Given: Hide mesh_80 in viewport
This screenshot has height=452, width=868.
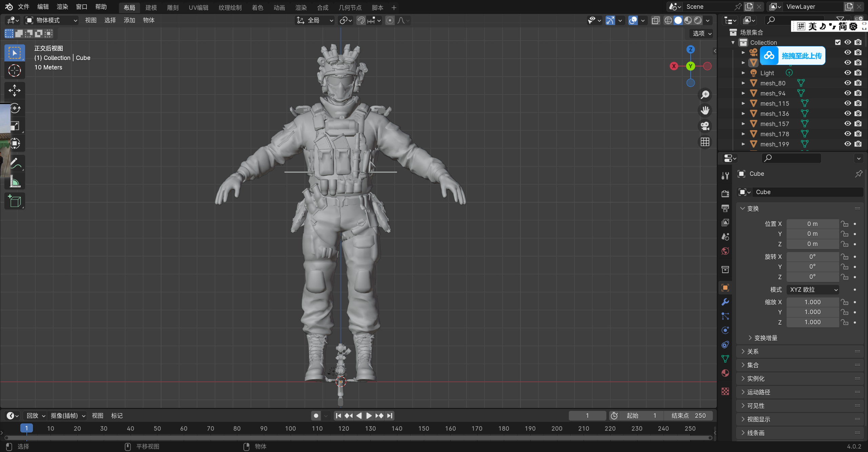Looking at the screenshot, I should coord(848,83).
